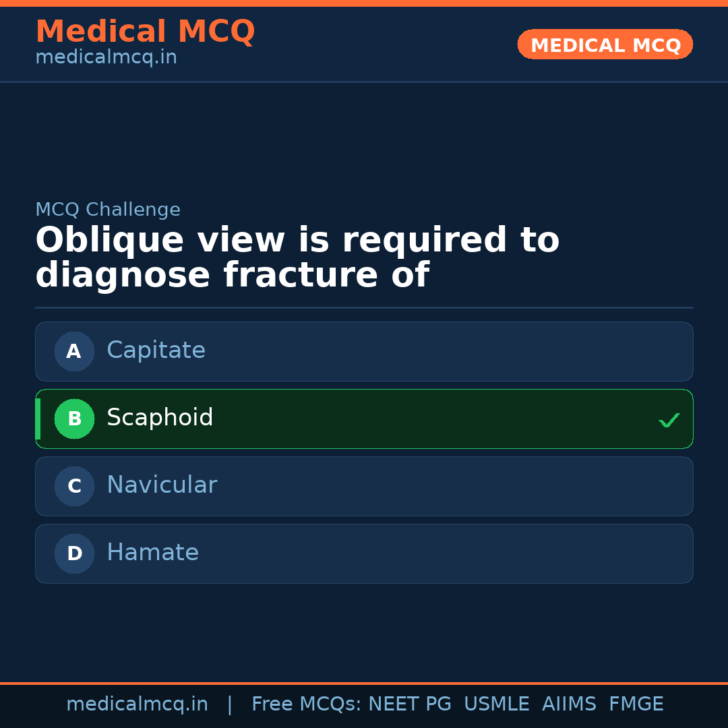Select the Capitate answer option
This screenshot has width=728, height=728.
364,351
